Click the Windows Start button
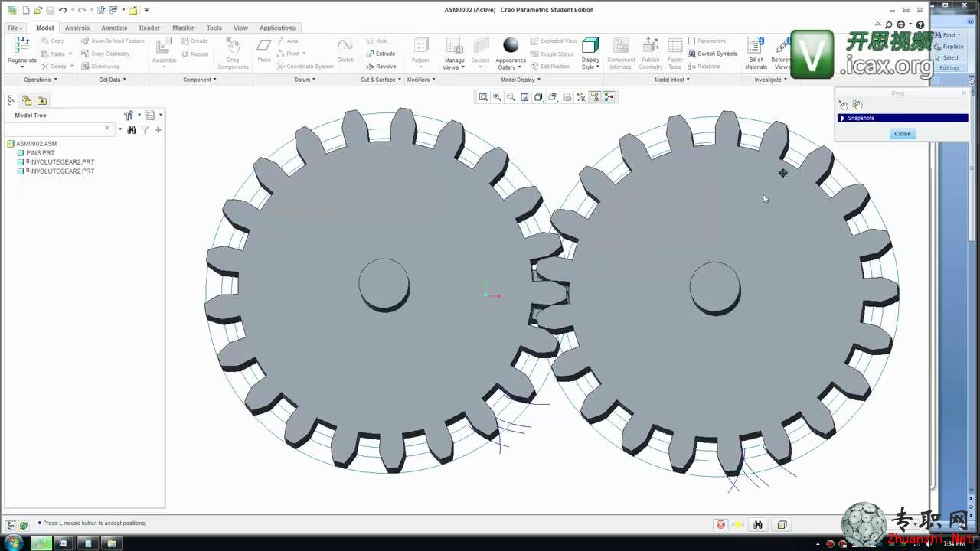This screenshot has width=980, height=551. (13, 543)
